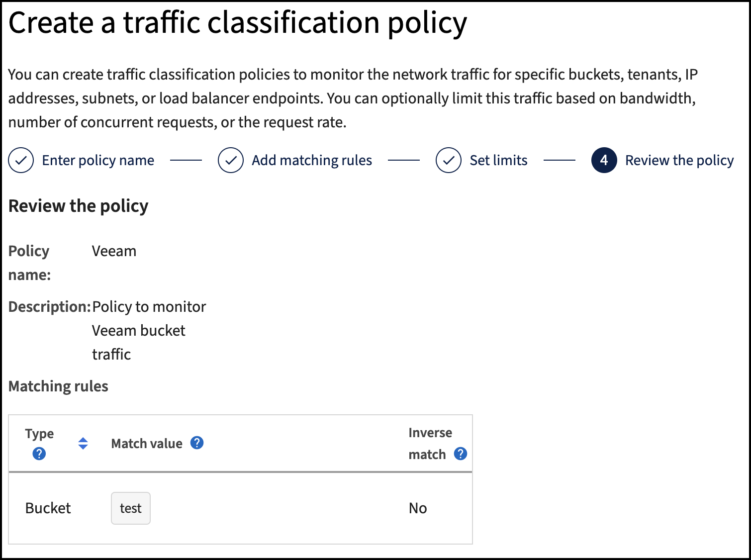Select the Review the policy step label
The image size is (751, 560).
[x=679, y=160]
